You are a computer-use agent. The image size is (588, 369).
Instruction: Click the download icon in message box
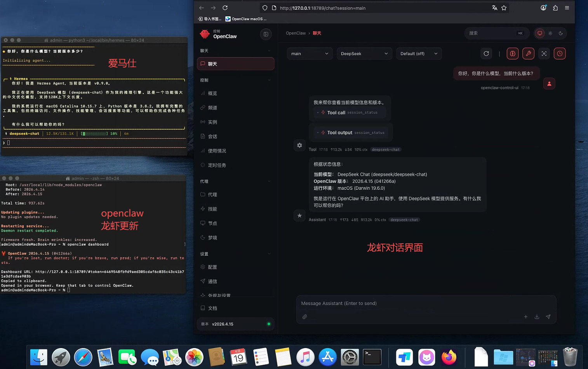point(537,317)
